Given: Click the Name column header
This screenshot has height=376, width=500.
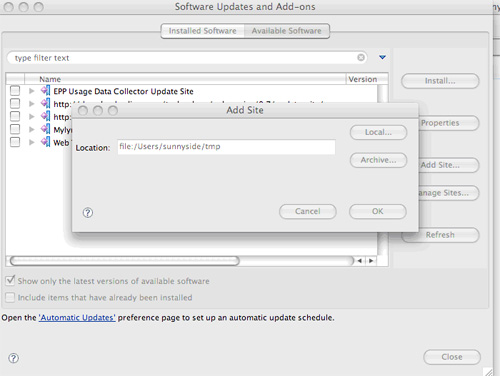Looking at the screenshot, I should point(185,79).
